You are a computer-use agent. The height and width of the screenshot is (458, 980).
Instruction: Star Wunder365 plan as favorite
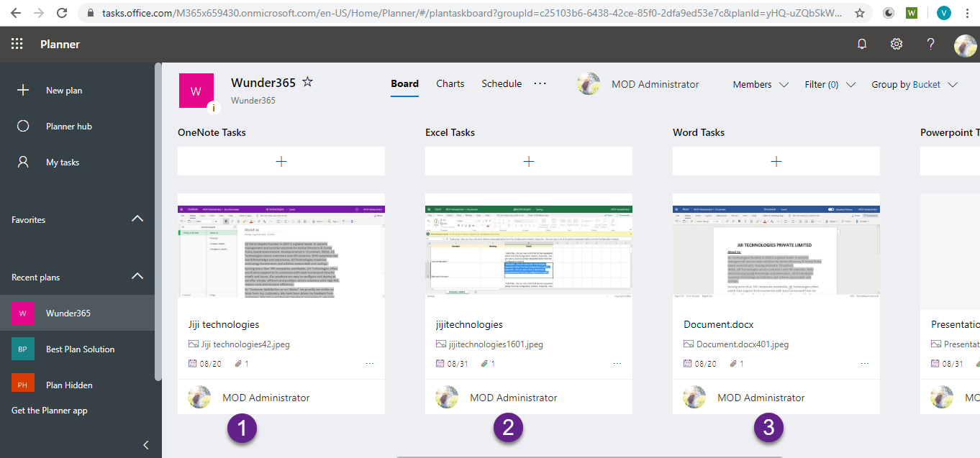[x=307, y=83]
